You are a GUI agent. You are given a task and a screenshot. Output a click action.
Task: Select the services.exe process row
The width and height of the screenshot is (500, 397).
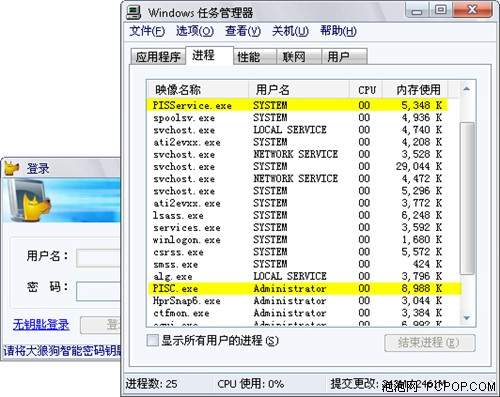pyautogui.click(x=298, y=227)
